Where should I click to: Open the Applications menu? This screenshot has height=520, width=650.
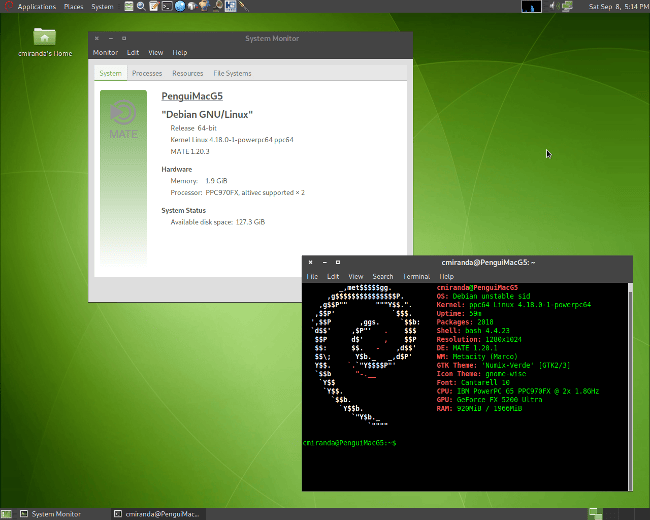point(36,6)
